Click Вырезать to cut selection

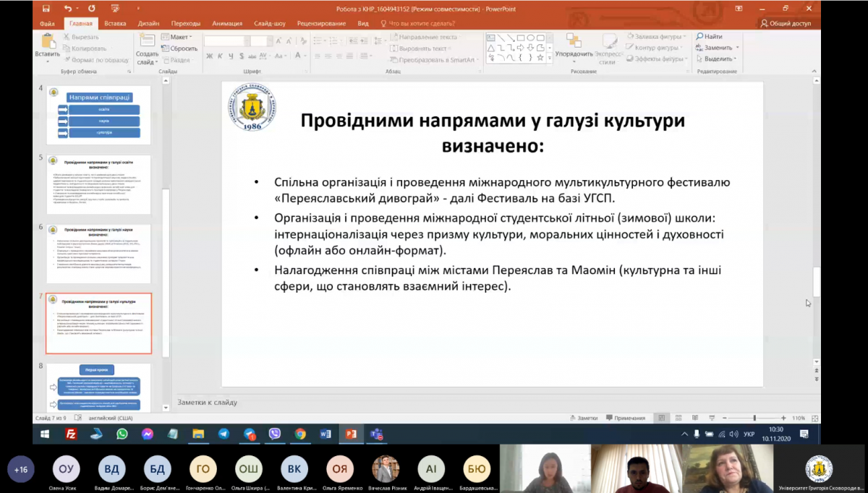81,37
